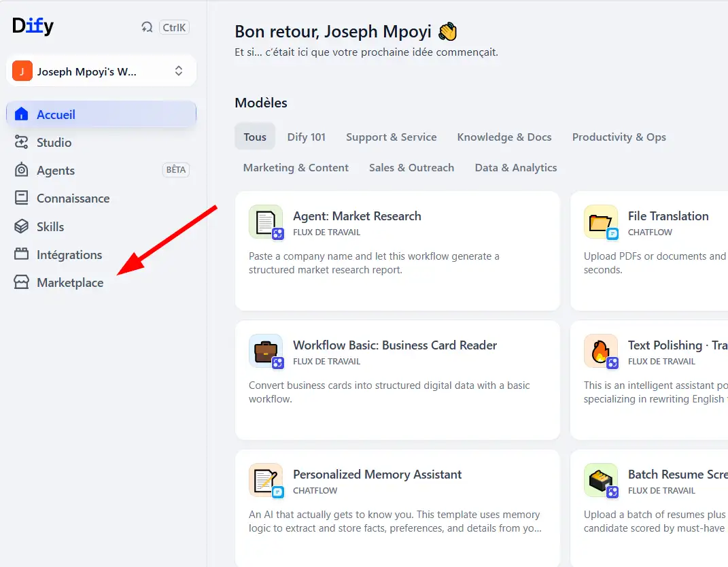Click the Bon retour, Joseph Mpoyi heading
The height and width of the screenshot is (567, 728).
(x=333, y=31)
